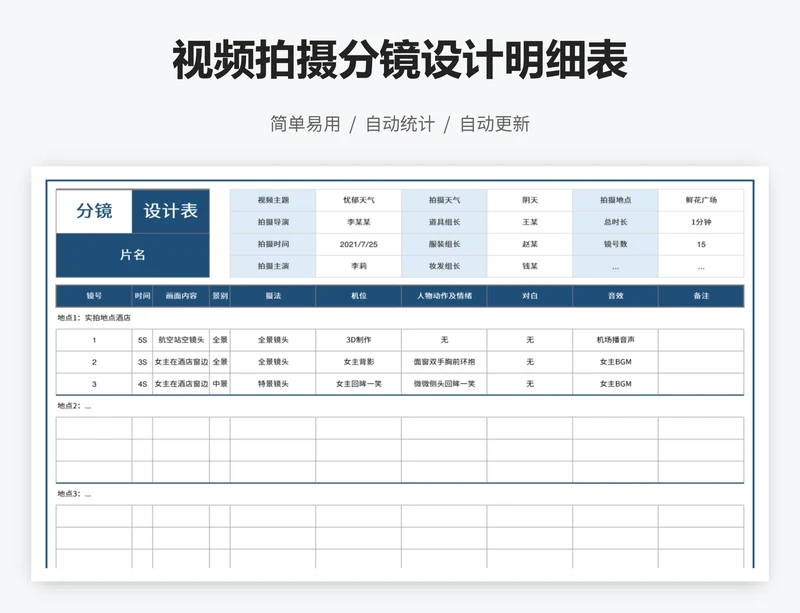This screenshot has height=613, width=800.
Task: Click the '女主背影' cell
Action: point(359,362)
